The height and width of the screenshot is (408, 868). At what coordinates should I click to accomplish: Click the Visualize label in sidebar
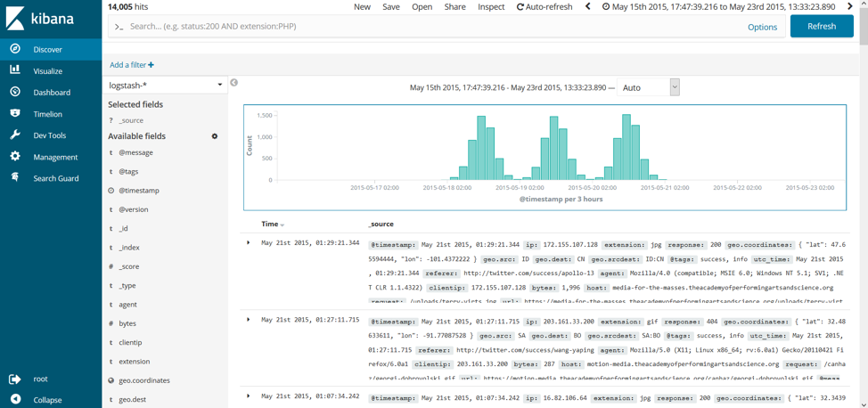(47, 71)
